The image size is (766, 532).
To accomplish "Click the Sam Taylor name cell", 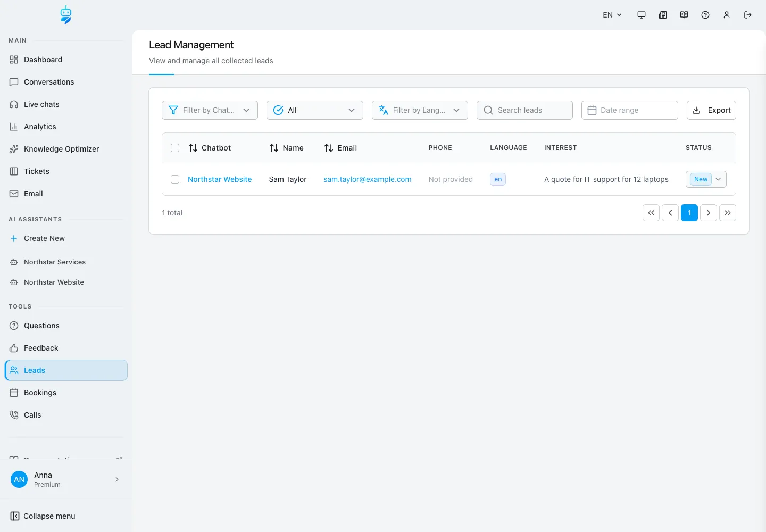I will coord(288,179).
